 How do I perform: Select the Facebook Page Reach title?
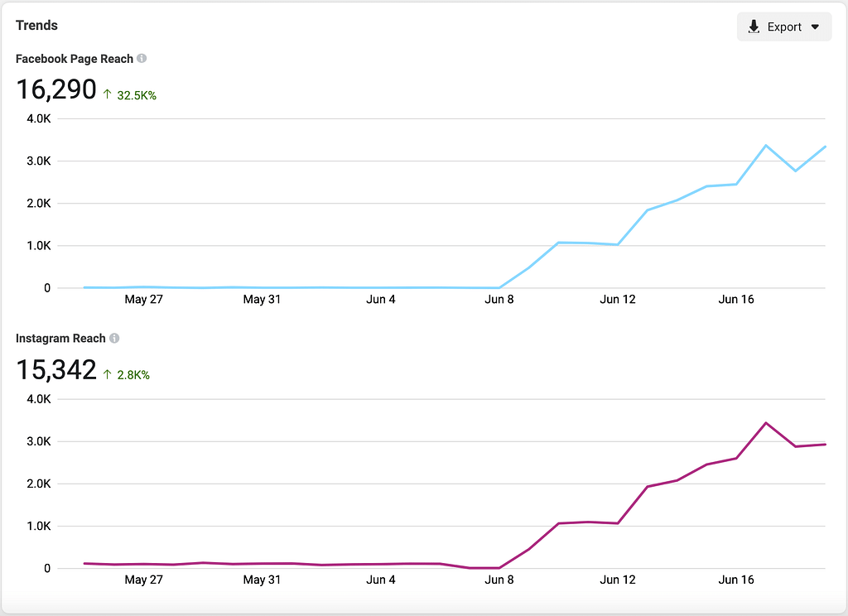(x=75, y=59)
